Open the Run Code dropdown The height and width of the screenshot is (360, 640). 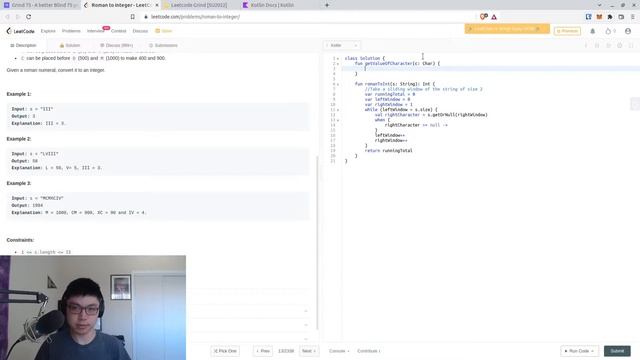point(593,351)
